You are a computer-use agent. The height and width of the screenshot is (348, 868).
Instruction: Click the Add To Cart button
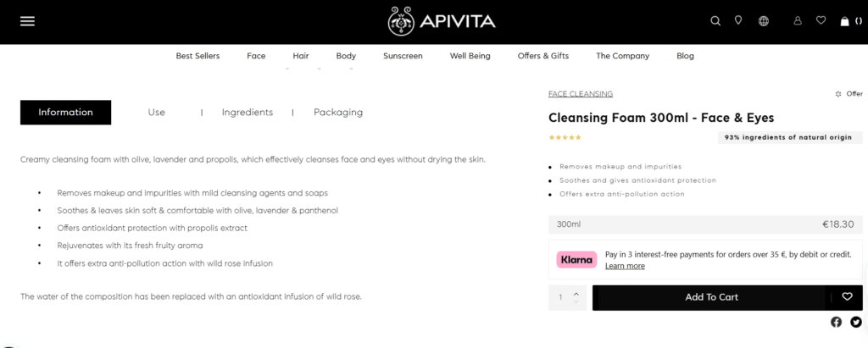click(711, 298)
